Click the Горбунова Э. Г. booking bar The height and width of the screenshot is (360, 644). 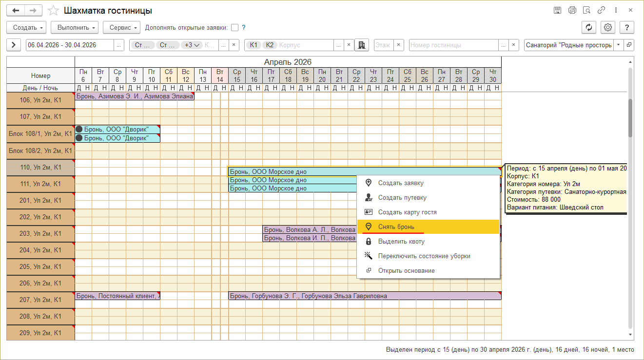pyautogui.click(x=364, y=296)
